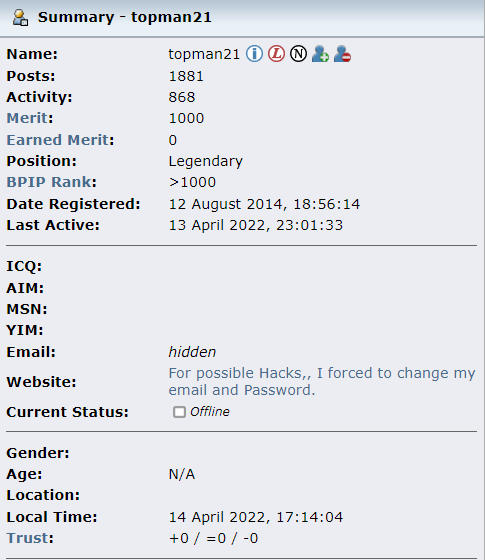485x560 pixels.
Task: Follow the website link about possible Hacks
Action: tap(322, 381)
